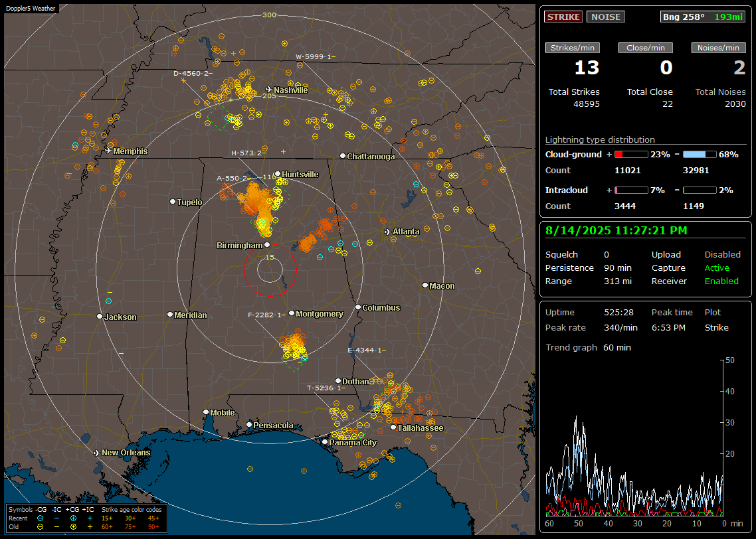
Task: Click the negative intracloud 2% bar
Action: point(700,191)
